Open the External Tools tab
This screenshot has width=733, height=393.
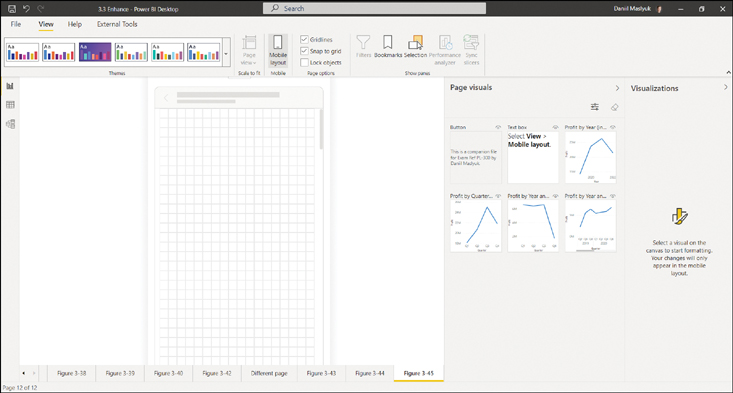point(117,24)
